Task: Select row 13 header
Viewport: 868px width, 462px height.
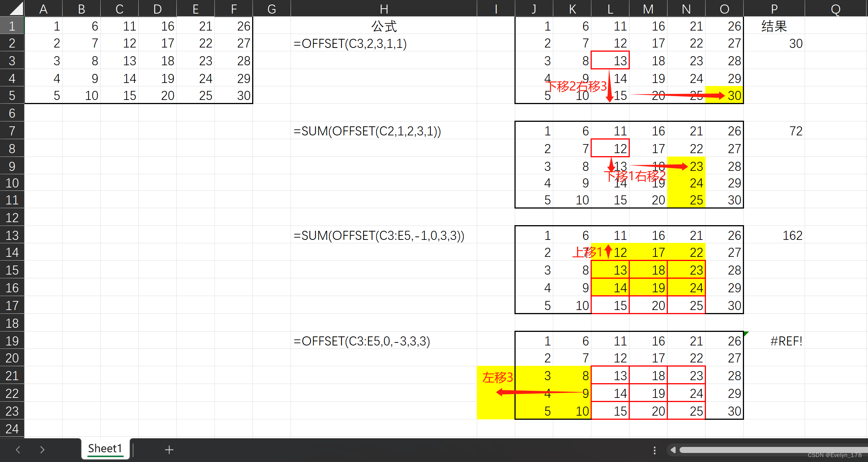Action: tap(12, 235)
